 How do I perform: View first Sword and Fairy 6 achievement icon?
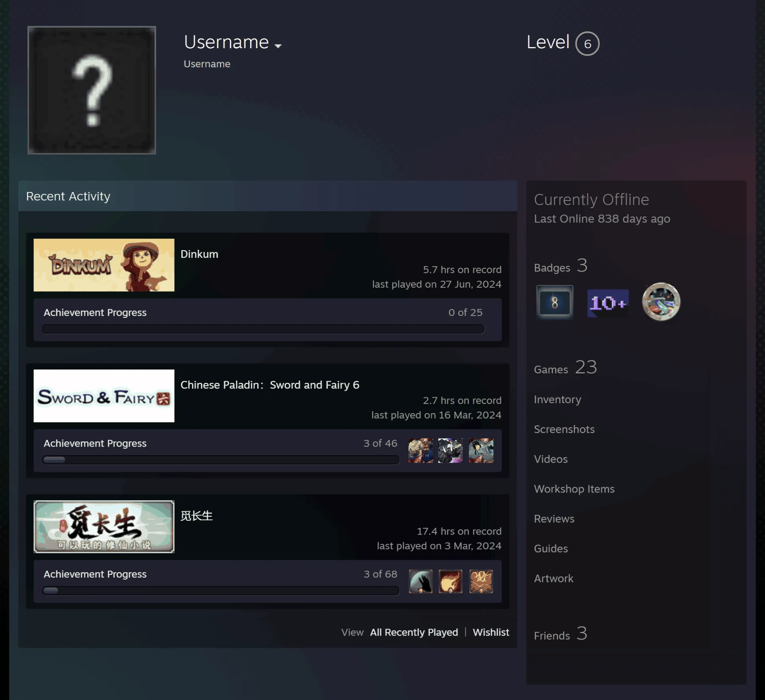coord(421,451)
